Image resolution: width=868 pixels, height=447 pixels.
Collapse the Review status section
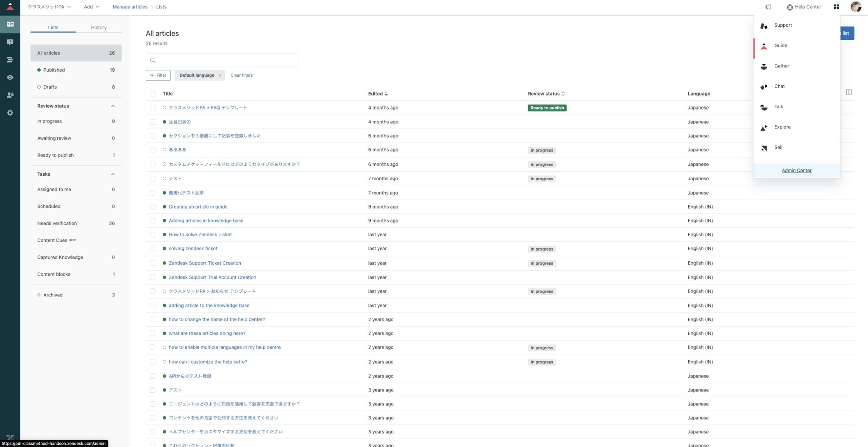pyautogui.click(x=112, y=106)
